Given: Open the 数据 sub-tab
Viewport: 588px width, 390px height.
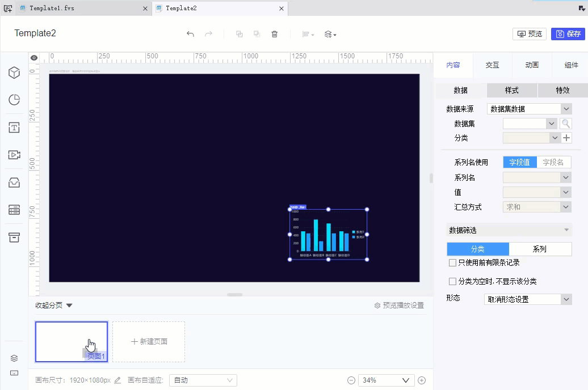Looking at the screenshot, I should click(x=461, y=90).
